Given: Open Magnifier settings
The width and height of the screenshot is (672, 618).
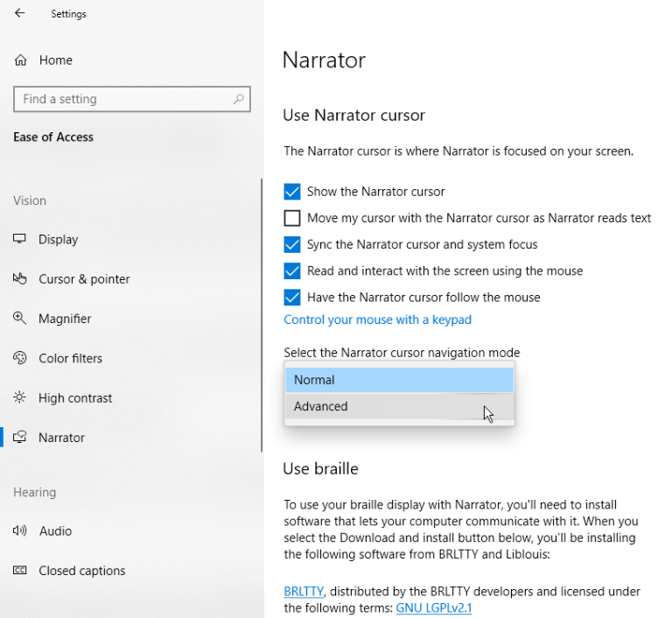Looking at the screenshot, I should 65,319.
